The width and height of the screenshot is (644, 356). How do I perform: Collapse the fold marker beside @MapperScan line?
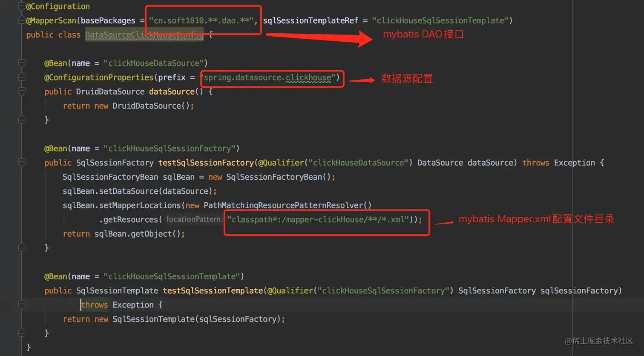point(22,20)
